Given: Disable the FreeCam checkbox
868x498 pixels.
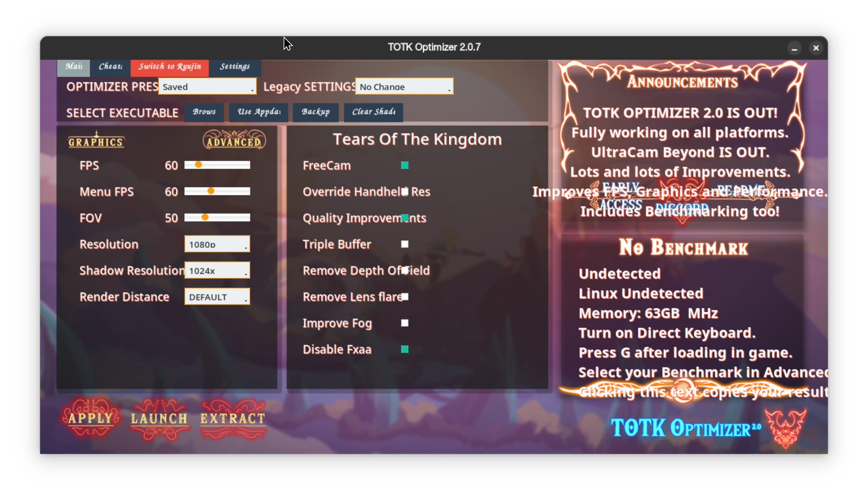Looking at the screenshot, I should (404, 166).
